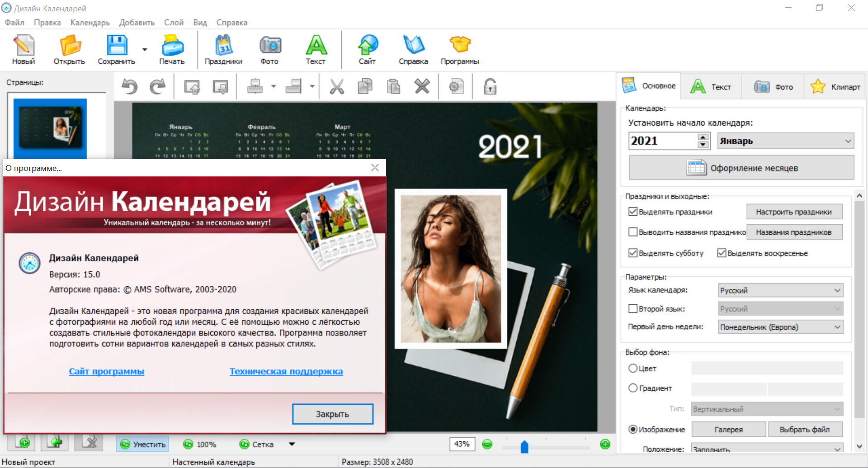Click Выбрать файл button
Viewport: 868px width, 468px height.
tap(805, 429)
